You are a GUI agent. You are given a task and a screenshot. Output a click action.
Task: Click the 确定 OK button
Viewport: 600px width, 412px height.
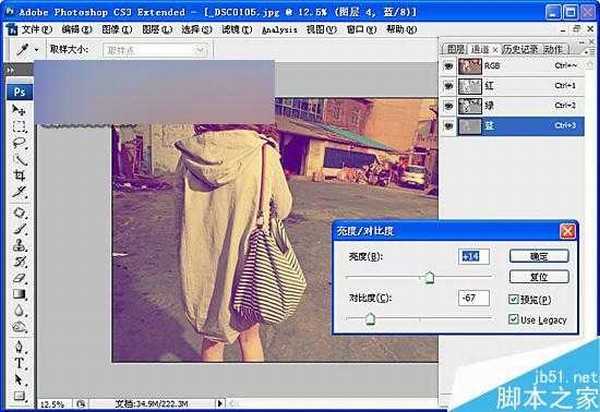(x=539, y=256)
